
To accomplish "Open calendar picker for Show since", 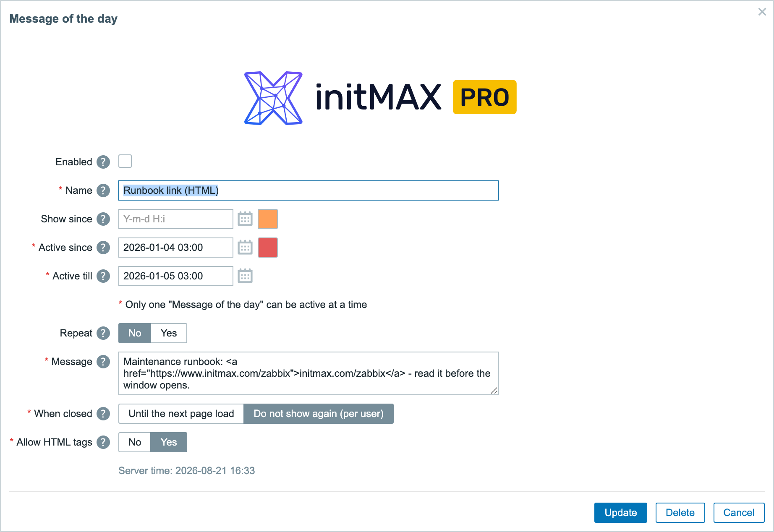I will point(245,219).
